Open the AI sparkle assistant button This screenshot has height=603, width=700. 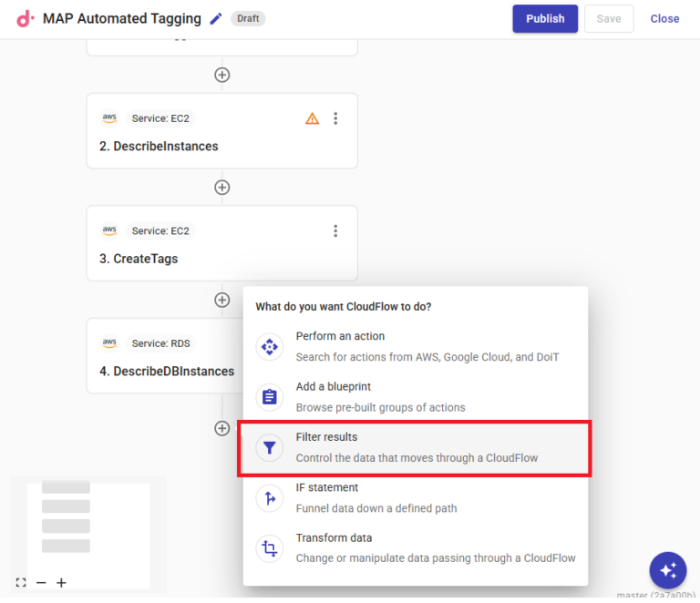click(x=667, y=570)
